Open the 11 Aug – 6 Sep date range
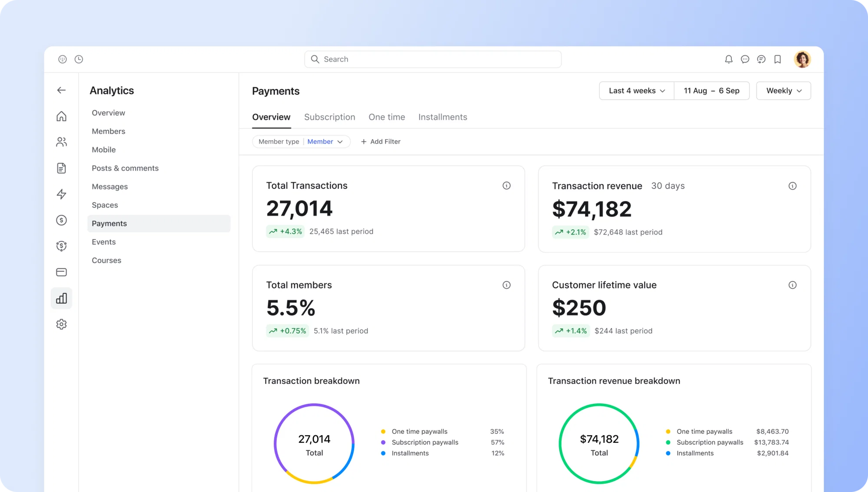This screenshot has height=492, width=868. 712,91
